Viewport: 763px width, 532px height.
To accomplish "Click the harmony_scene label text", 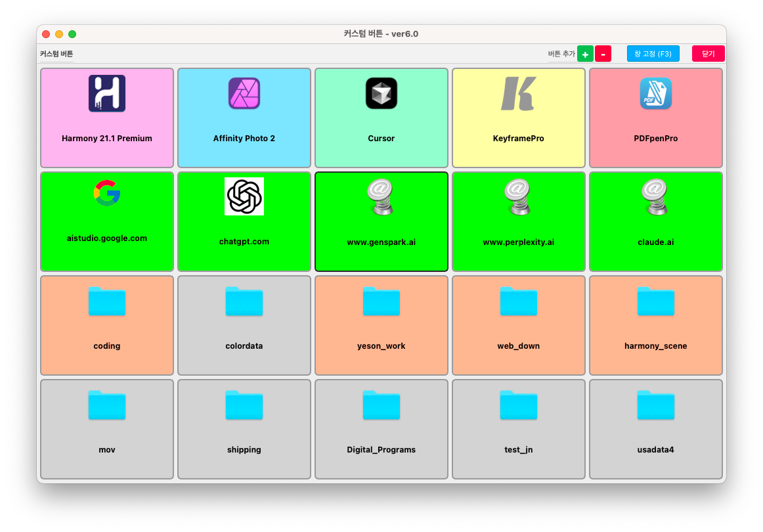I will pos(656,346).
